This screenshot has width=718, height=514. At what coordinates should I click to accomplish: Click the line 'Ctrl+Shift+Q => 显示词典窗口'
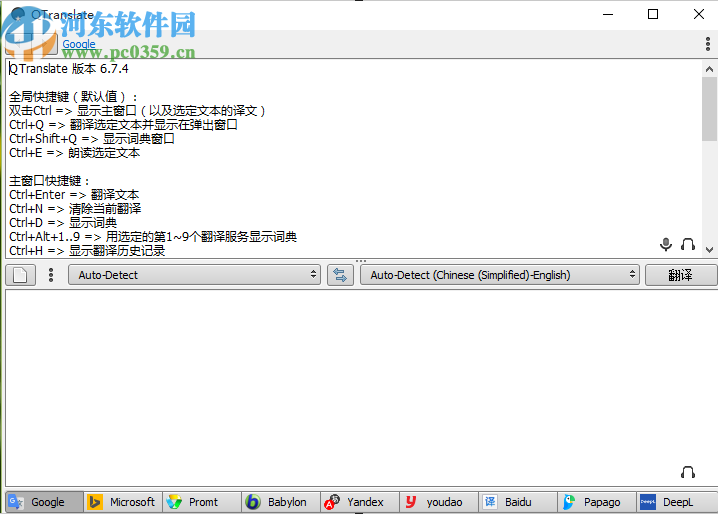pos(92,139)
